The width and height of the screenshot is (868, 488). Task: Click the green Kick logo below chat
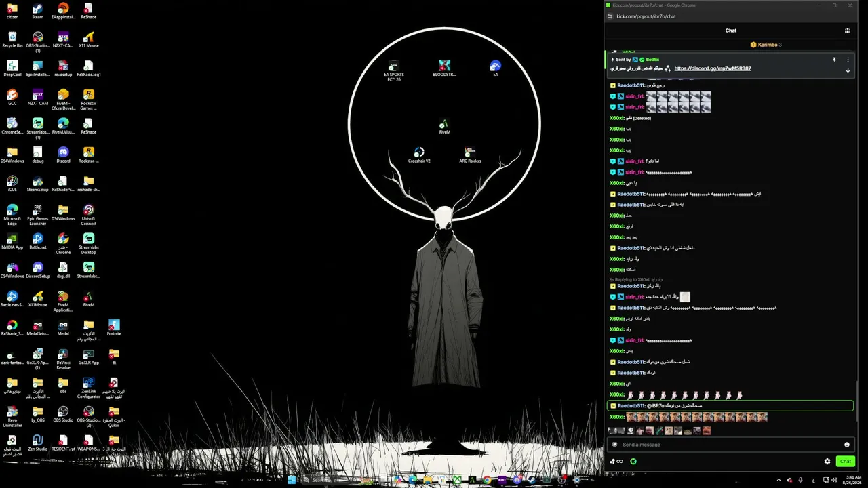pos(633,462)
